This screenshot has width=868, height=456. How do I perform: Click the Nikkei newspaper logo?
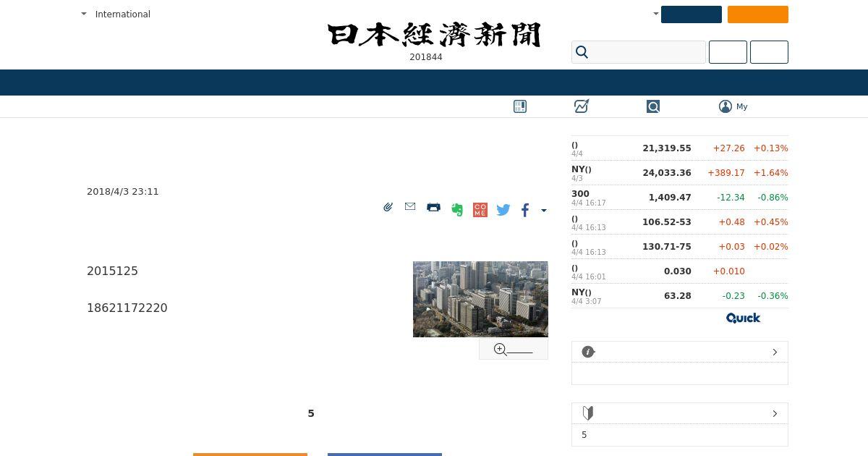[434, 35]
